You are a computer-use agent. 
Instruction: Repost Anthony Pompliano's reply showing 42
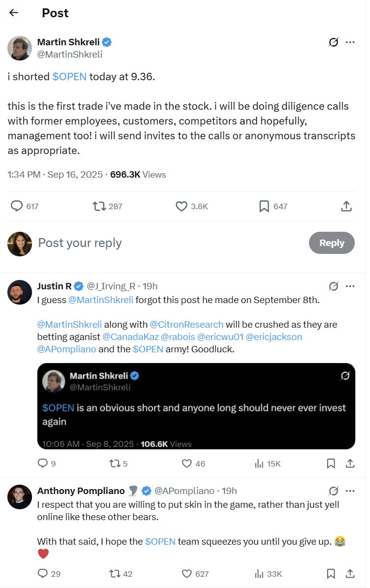(115, 574)
